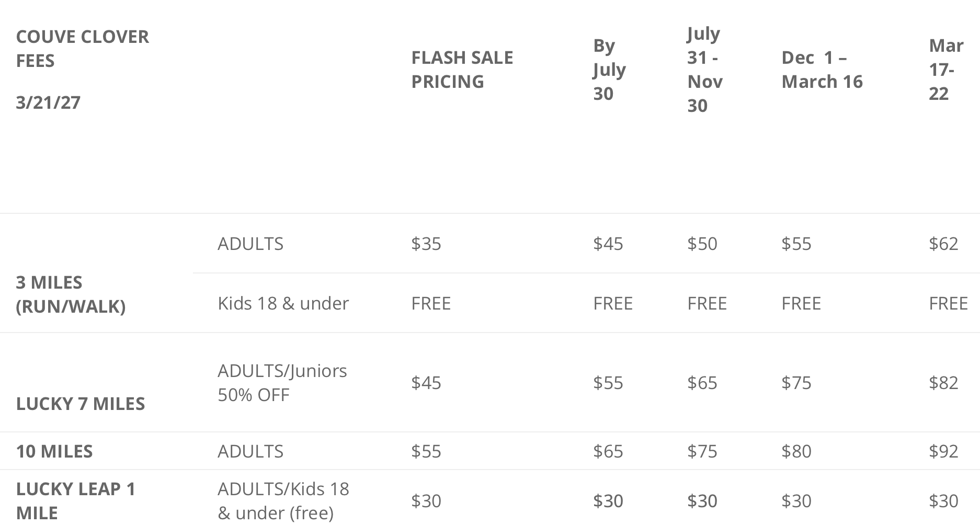Click the LUCKY 7 MILES row label
This screenshot has width=980, height=525.
coord(81,404)
